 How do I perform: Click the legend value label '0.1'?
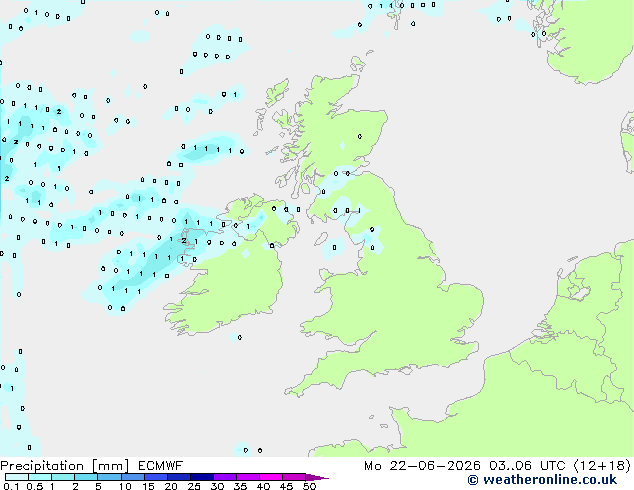pos(11,486)
